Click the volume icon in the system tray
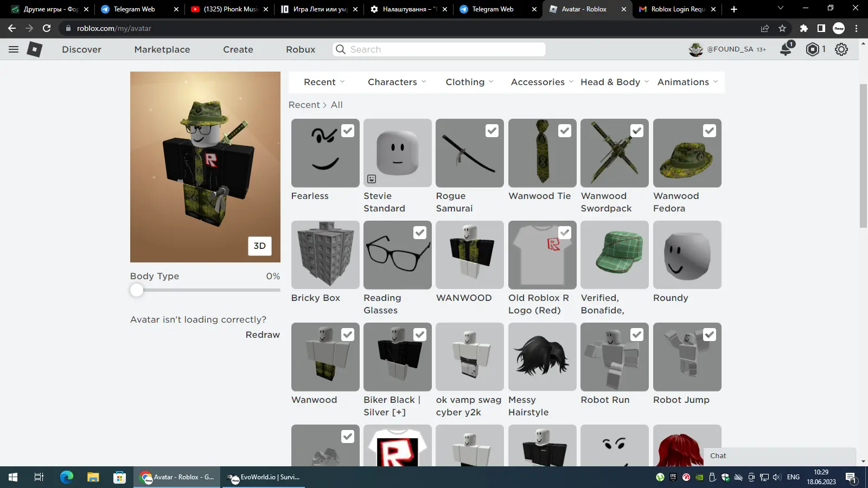 777,477
